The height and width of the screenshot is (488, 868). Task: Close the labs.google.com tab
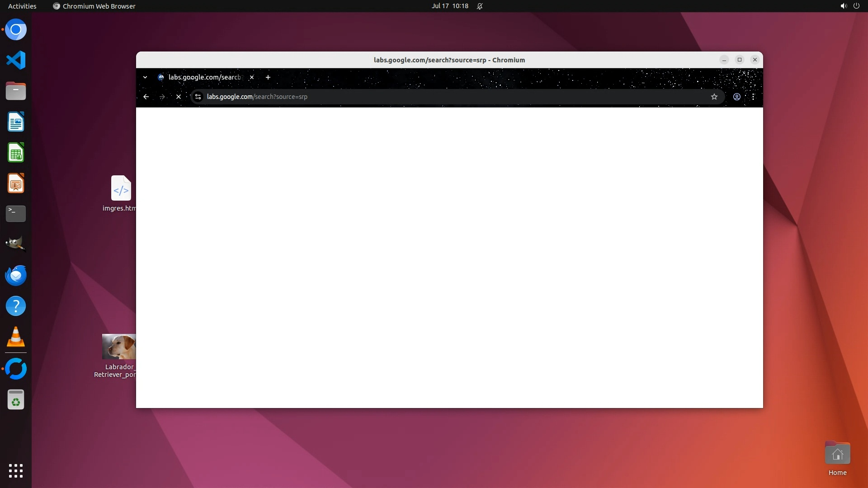click(x=252, y=77)
